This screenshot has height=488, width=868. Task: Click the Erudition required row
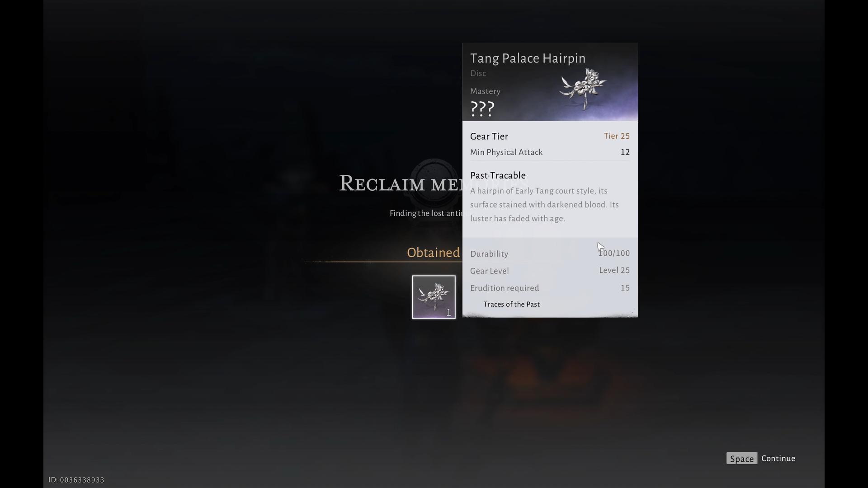click(550, 288)
